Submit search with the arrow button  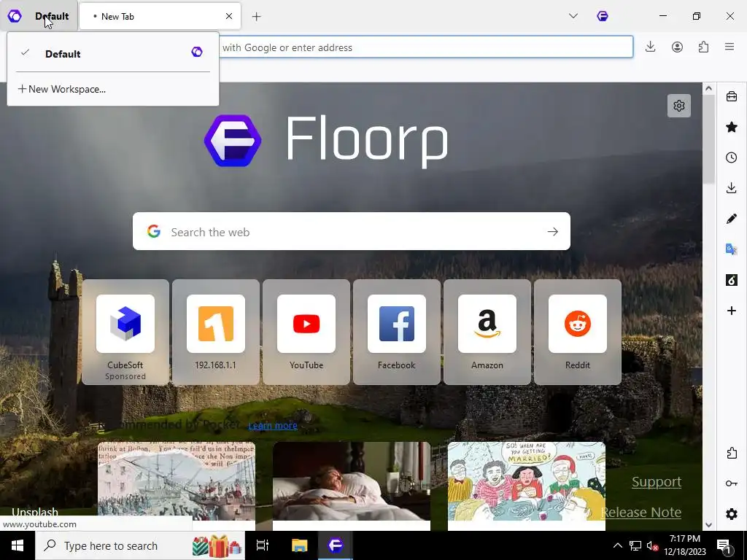(x=553, y=232)
